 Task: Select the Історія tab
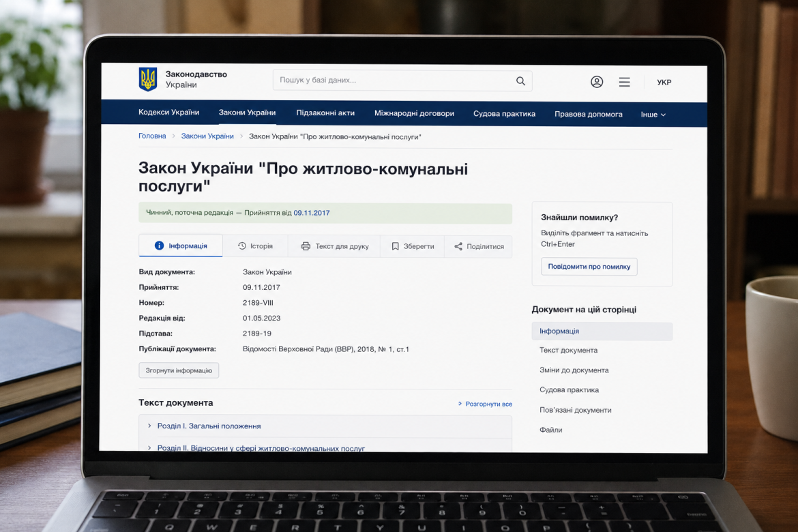coord(256,246)
